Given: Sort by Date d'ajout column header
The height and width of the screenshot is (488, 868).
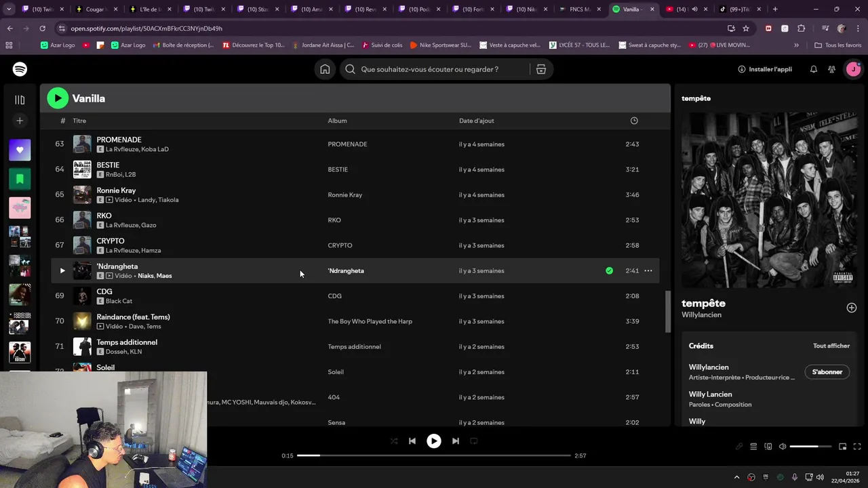Looking at the screenshot, I should tap(477, 121).
